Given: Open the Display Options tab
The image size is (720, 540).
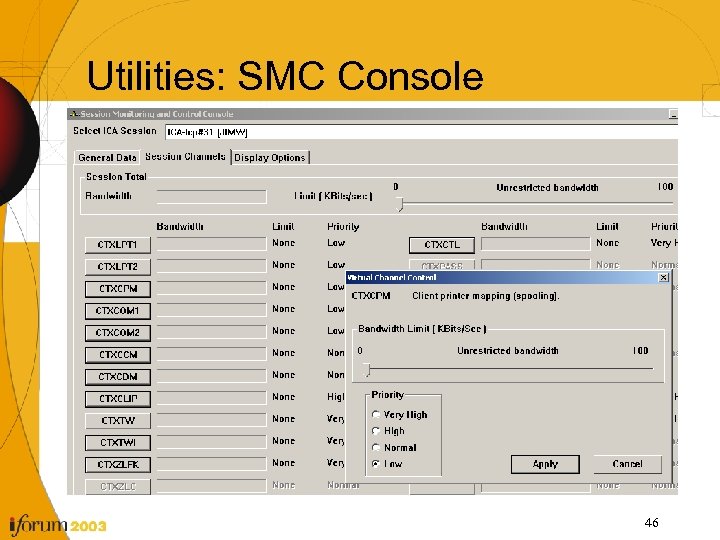Looking at the screenshot, I should pos(270,158).
